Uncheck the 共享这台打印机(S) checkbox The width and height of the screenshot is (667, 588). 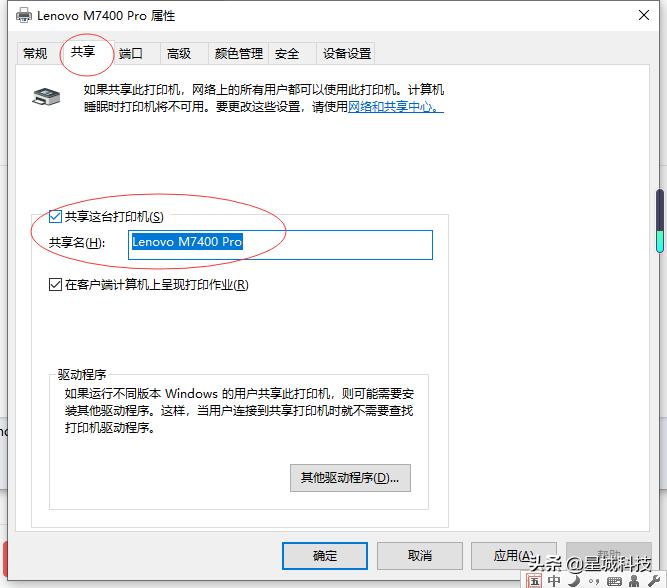tap(55, 217)
